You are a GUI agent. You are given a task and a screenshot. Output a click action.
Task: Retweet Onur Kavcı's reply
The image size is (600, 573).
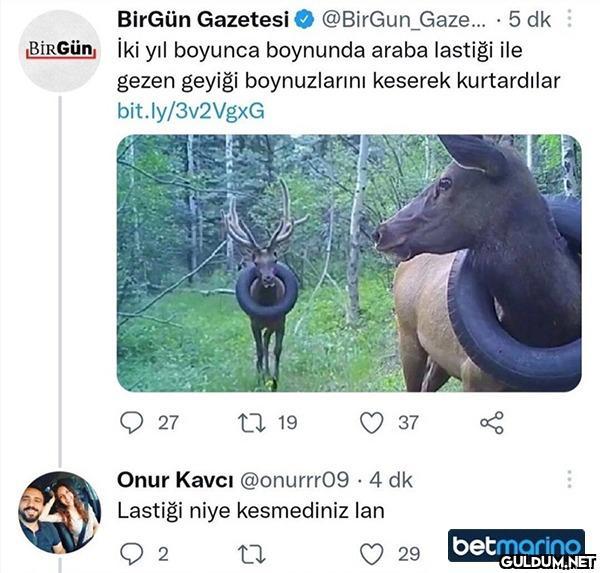251,555
